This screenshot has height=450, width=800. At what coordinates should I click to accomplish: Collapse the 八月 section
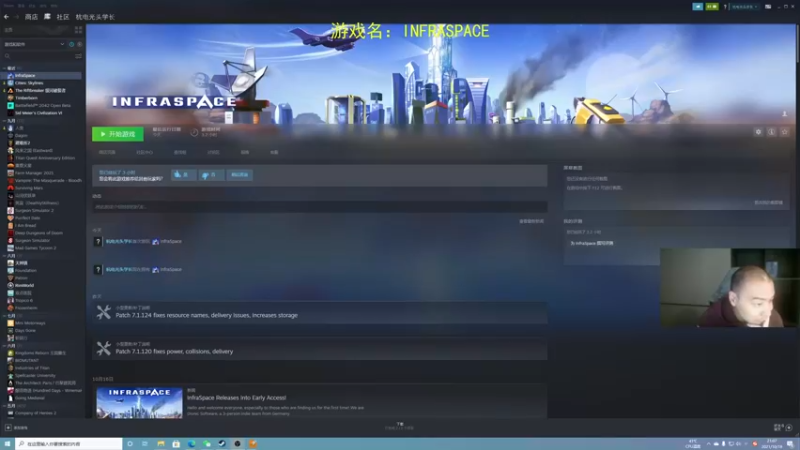[5, 256]
